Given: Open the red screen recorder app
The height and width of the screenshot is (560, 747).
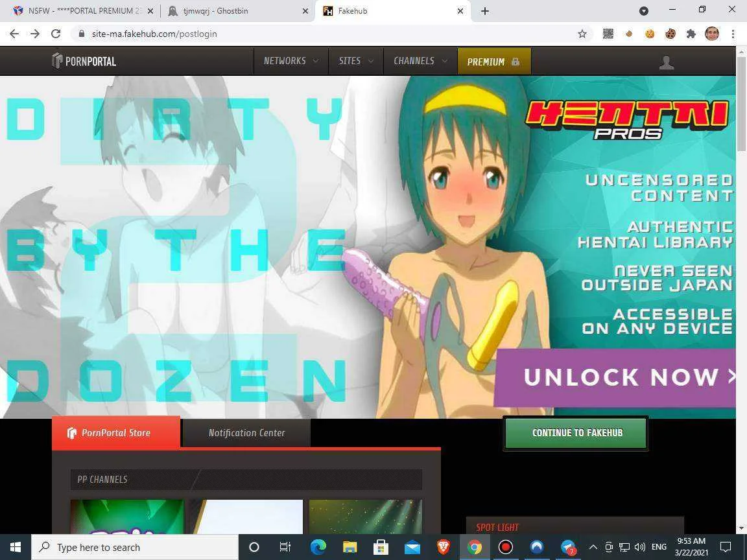Looking at the screenshot, I should coord(506,547).
